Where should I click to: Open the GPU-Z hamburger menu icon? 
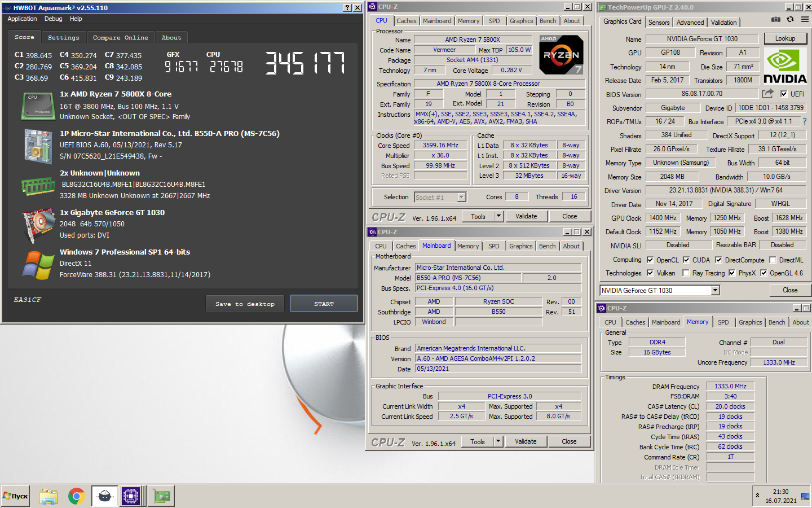[x=805, y=19]
